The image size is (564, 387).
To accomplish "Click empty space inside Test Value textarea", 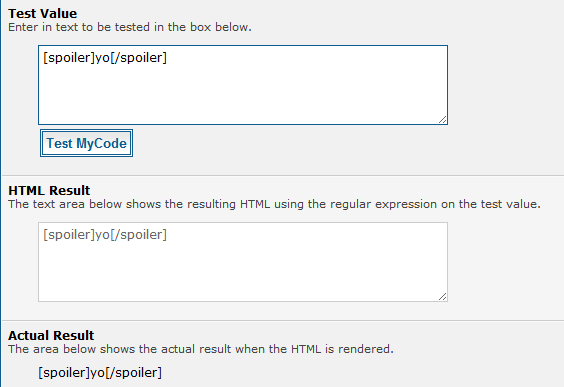I will pos(243,95).
